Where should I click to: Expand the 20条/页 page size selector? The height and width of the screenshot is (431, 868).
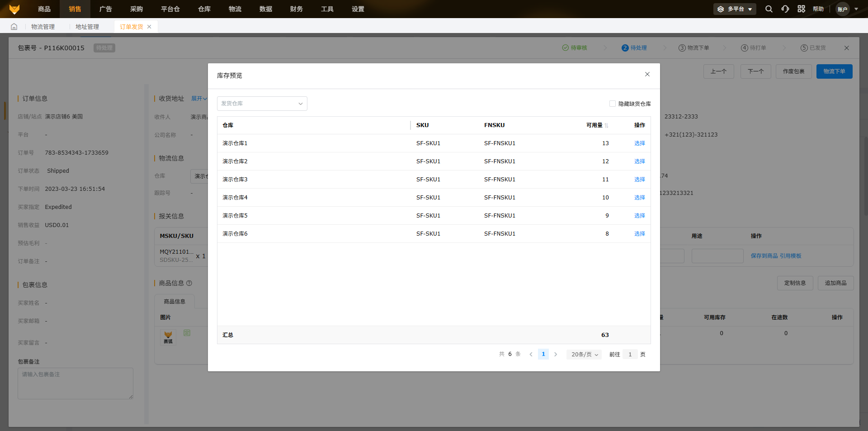584,355
